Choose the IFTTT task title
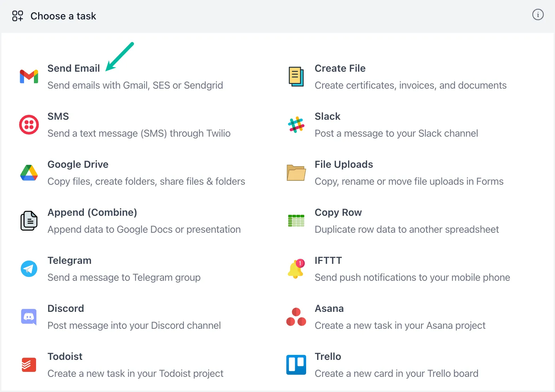This screenshot has width=555, height=392. click(328, 260)
